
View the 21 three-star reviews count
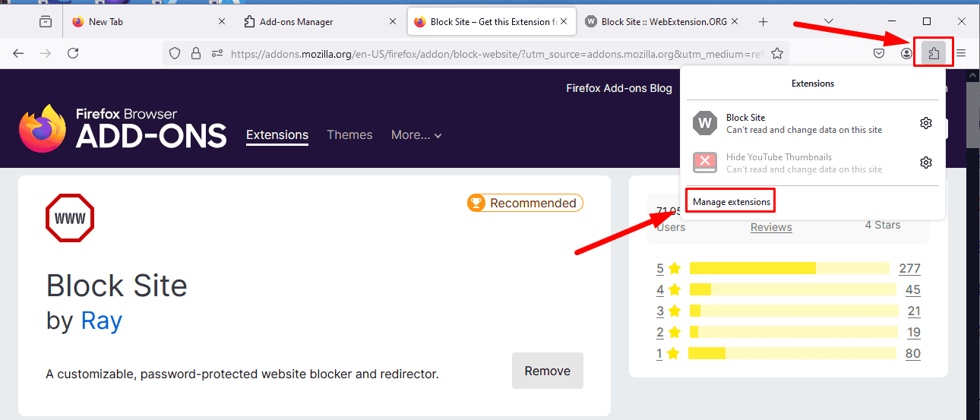[914, 311]
